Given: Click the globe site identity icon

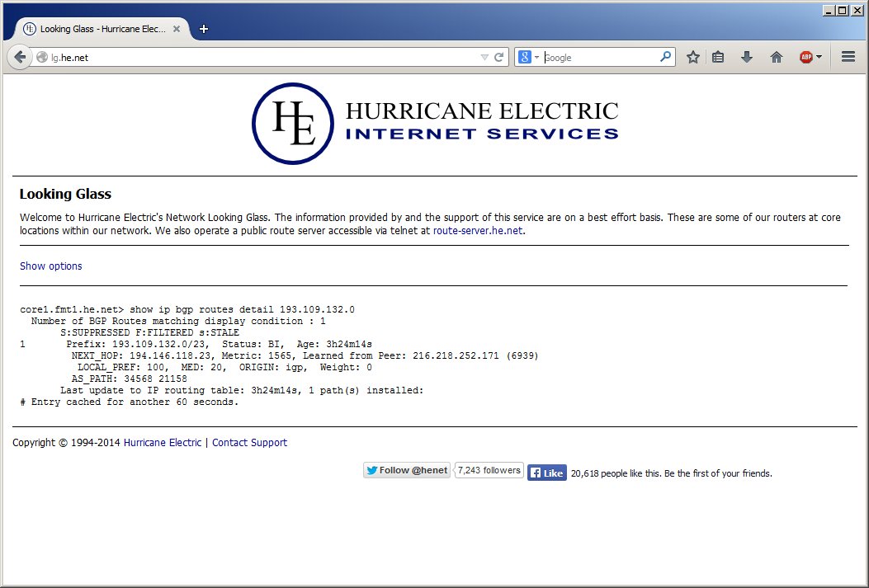Looking at the screenshot, I should pos(42,57).
